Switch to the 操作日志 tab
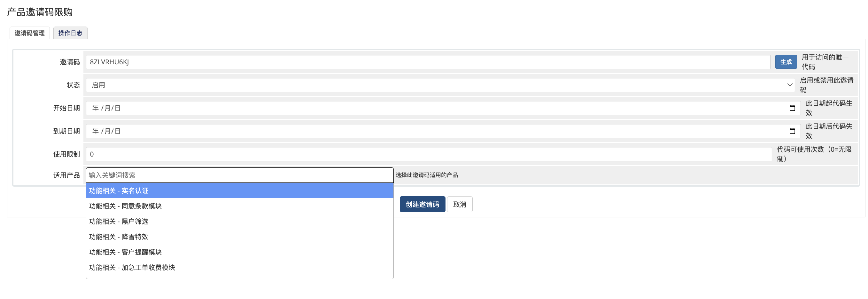Image resolution: width=868 pixels, height=299 pixels. pyautogui.click(x=70, y=33)
